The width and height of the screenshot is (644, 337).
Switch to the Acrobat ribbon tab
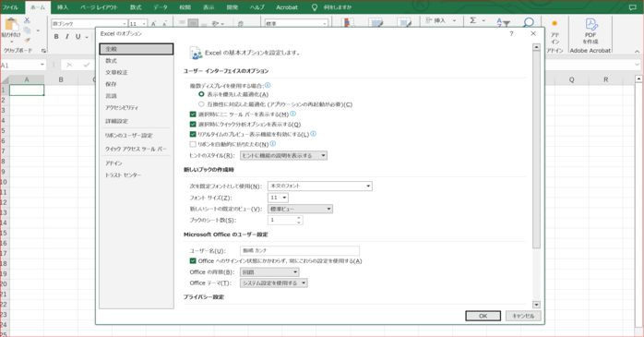287,7
